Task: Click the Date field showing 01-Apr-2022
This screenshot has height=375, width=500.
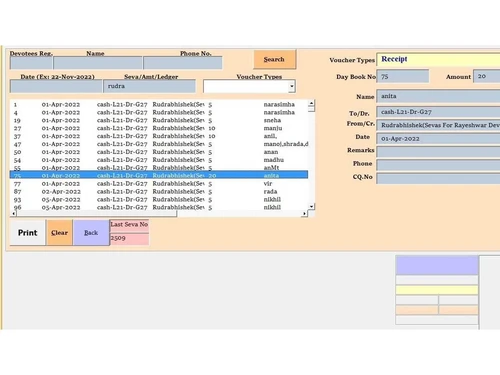Action: [438, 139]
